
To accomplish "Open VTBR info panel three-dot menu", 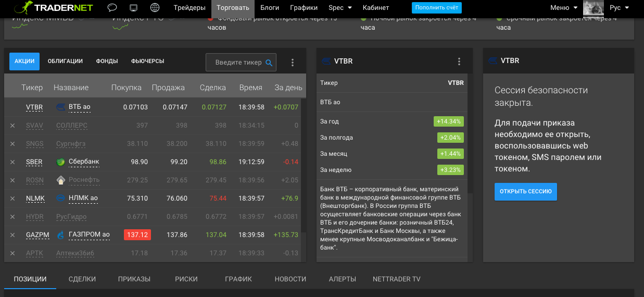I will click(459, 61).
